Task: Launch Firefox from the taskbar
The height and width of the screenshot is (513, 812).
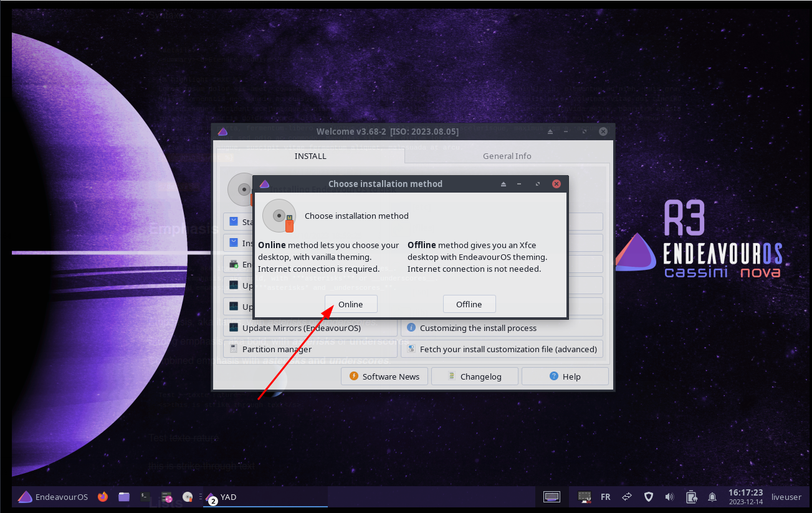Action: pyautogui.click(x=103, y=497)
